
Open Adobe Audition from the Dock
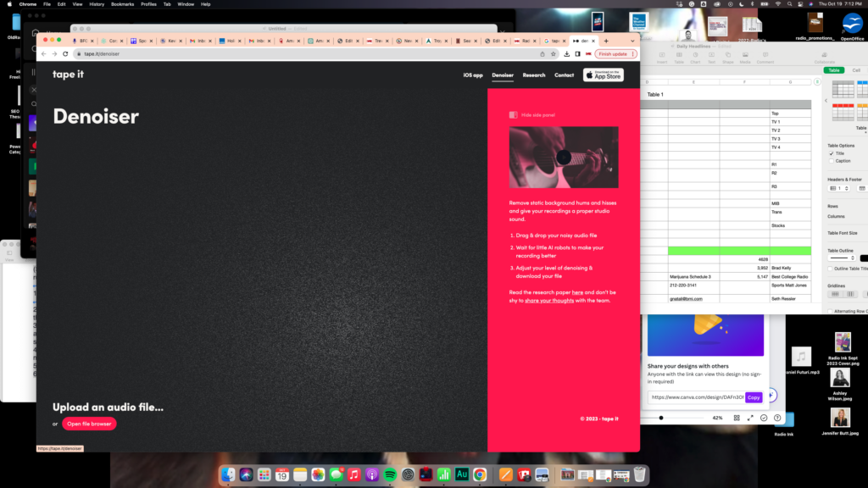(462, 474)
